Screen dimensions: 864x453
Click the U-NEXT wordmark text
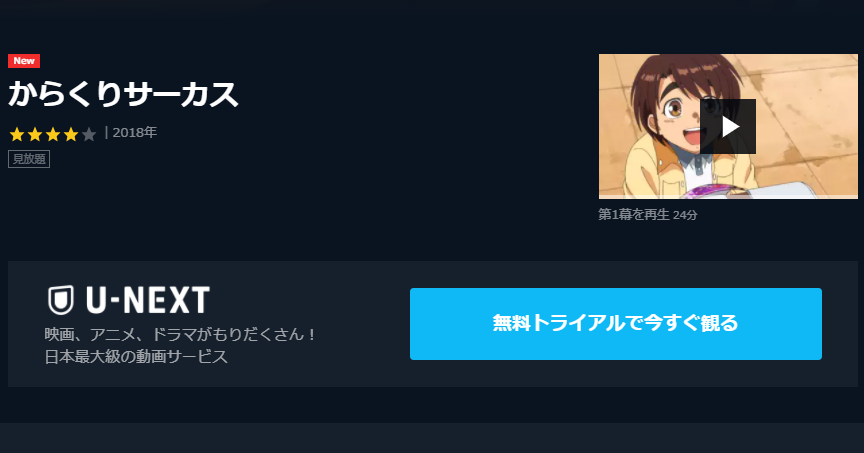(x=148, y=300)
